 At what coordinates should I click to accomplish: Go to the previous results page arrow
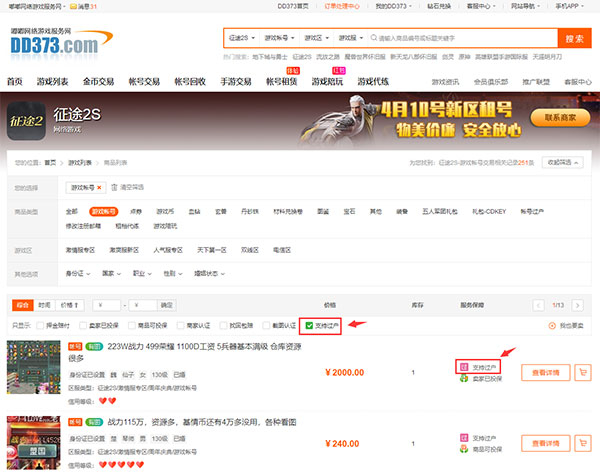538,305
